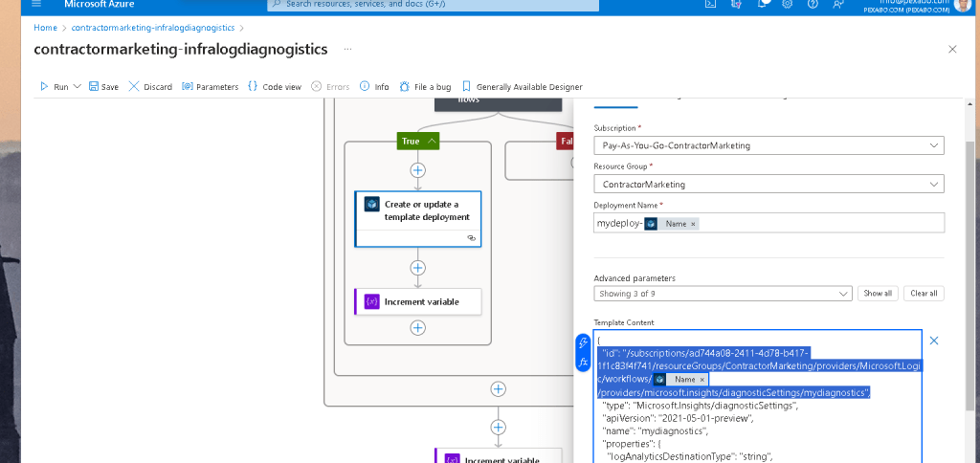Add action between deployment and Increment variable
Image resolution: width=980 pixels, height=463 pixels.
[x=417, y=268]
